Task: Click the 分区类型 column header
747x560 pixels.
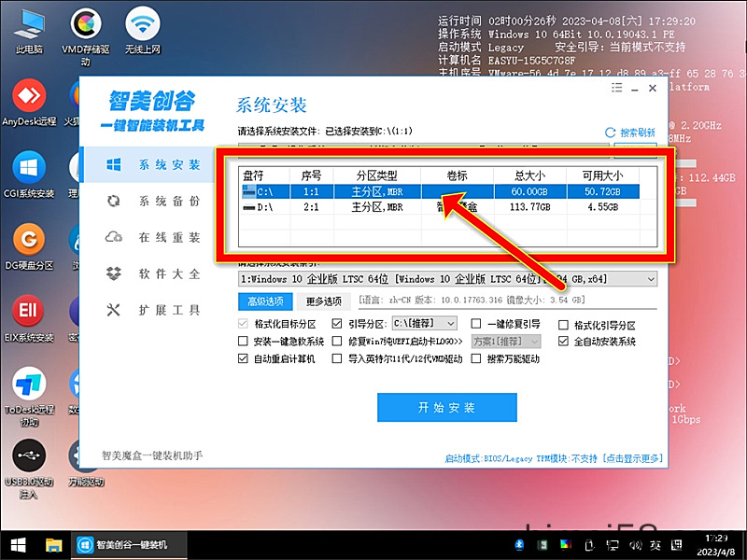Action: (x=377, y=175)
